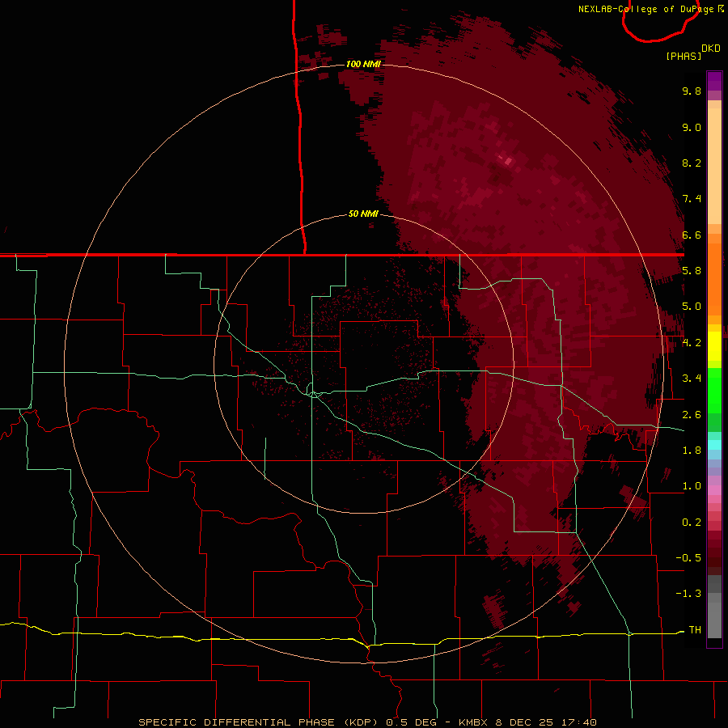
Task: Click the 17:40 timestamp in the caption
Action: point(580,722)
